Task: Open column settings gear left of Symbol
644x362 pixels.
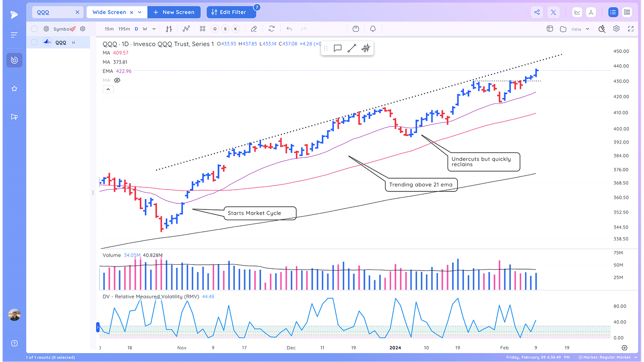Action: click(x=46, y=29)
